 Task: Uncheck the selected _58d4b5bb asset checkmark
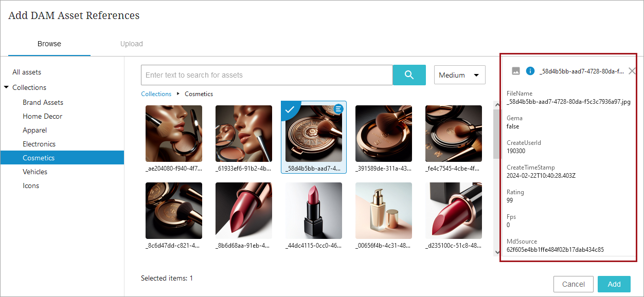click(x=290, y=109)
